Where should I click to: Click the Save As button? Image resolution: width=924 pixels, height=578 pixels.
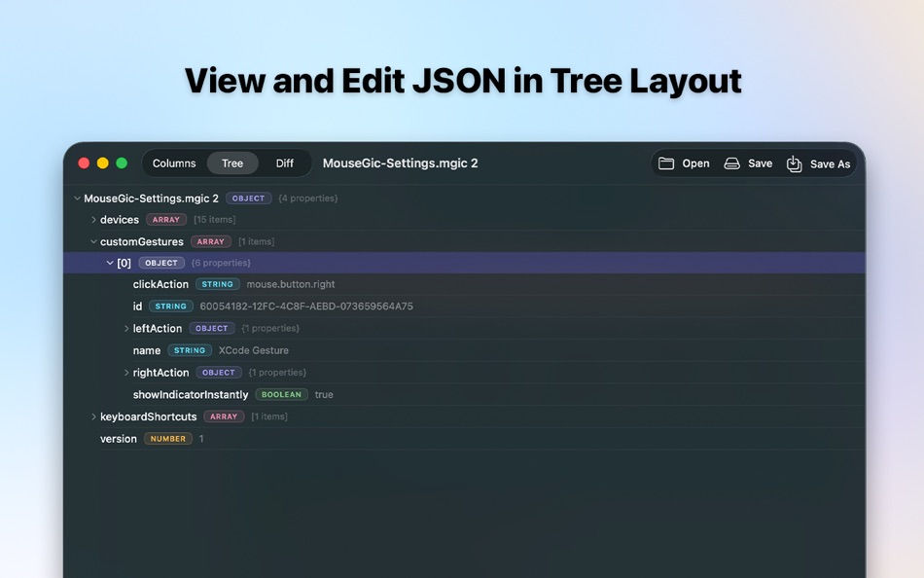[829, 163]
